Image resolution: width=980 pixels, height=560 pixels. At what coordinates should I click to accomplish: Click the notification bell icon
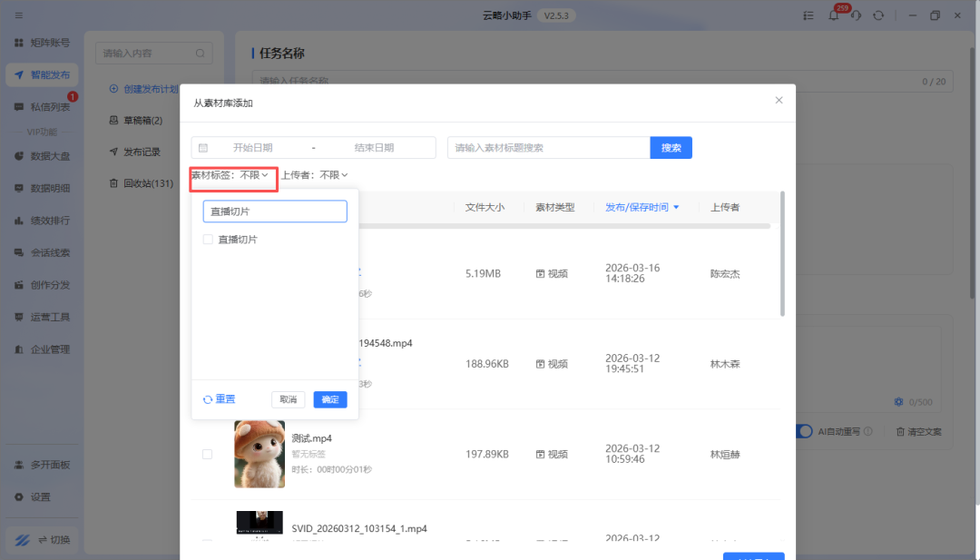click(x=833, y=15)
